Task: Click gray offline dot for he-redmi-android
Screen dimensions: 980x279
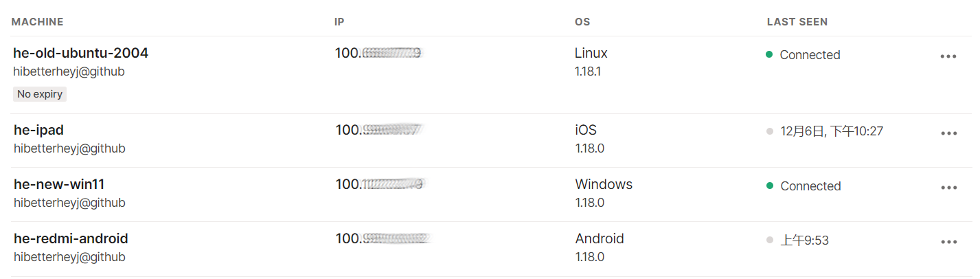Action: [769, 240]
